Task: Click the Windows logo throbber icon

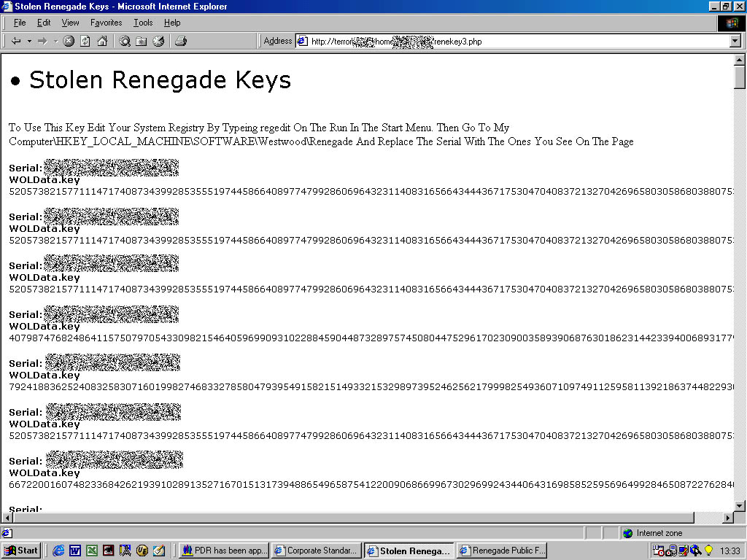Action: [x=731, y=23]
